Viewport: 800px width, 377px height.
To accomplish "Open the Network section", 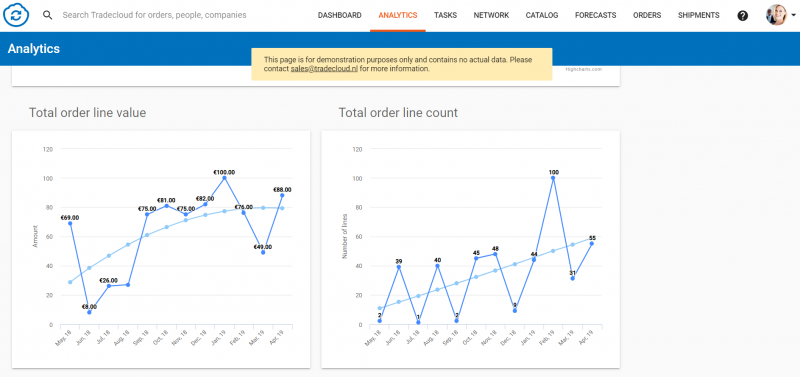I will click(x=491, y=15).
